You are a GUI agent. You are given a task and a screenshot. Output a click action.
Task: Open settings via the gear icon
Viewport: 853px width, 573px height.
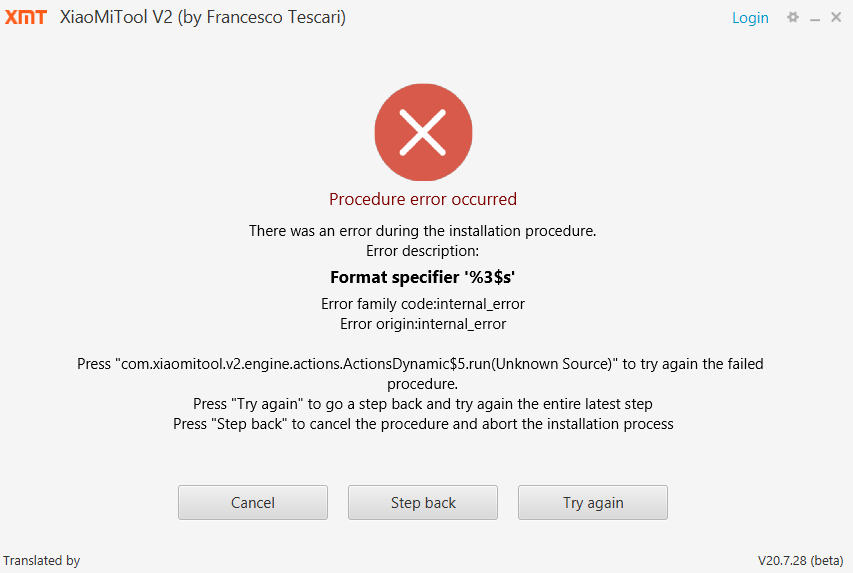[x=793, y=17]
